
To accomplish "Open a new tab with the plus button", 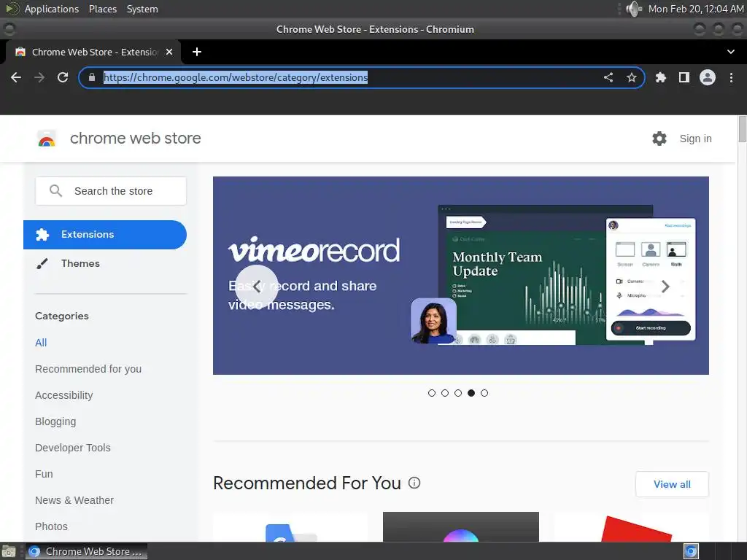I will tap(197, 52).
